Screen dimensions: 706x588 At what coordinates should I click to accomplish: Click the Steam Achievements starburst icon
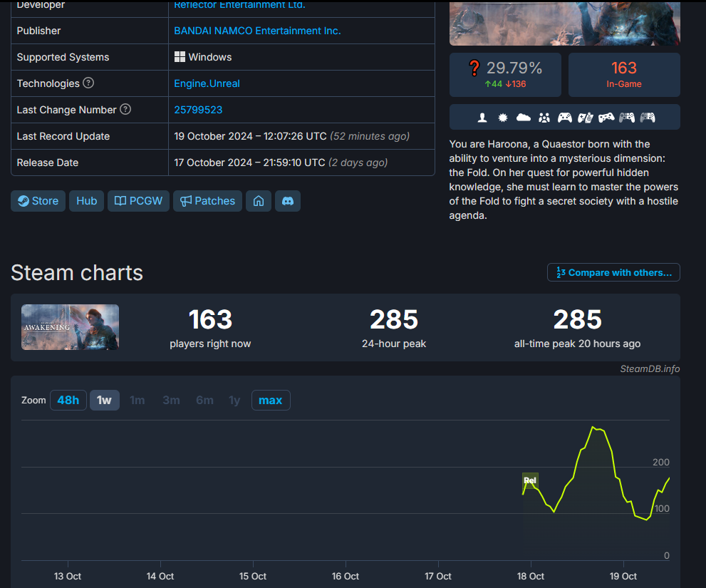[x=503, y=118]
